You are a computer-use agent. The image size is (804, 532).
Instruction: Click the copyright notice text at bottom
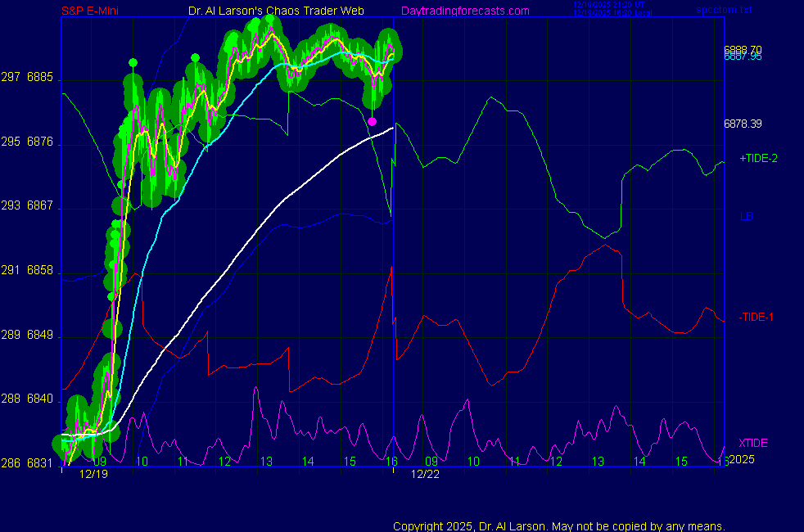[x=559, y=525]
